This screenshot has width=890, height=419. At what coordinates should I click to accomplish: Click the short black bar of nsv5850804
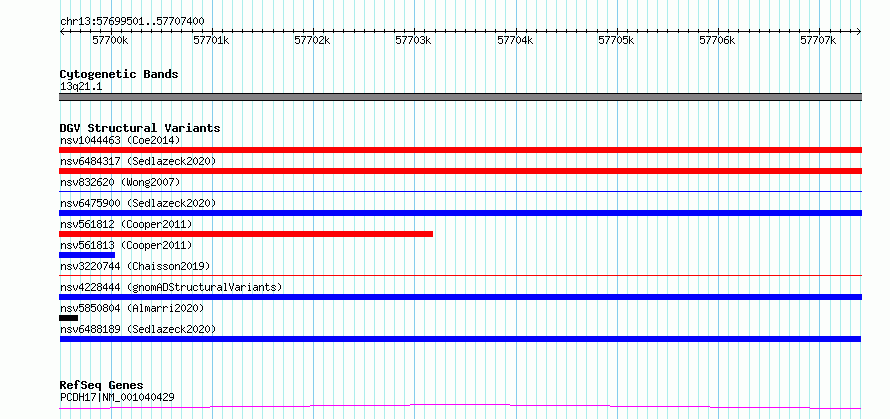[68, 318]
